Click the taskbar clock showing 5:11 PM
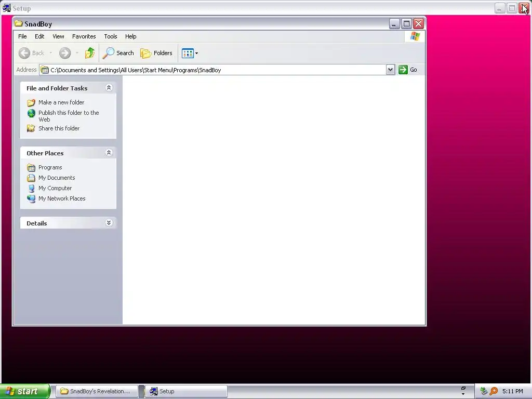Screen dimensions: 532x399 (x=513, y=391)
